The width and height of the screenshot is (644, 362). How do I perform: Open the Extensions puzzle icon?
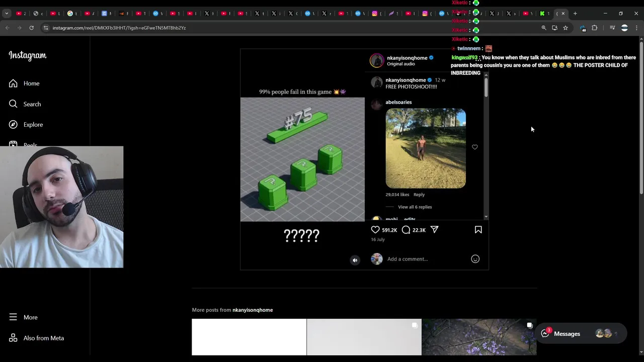(594, 28)
